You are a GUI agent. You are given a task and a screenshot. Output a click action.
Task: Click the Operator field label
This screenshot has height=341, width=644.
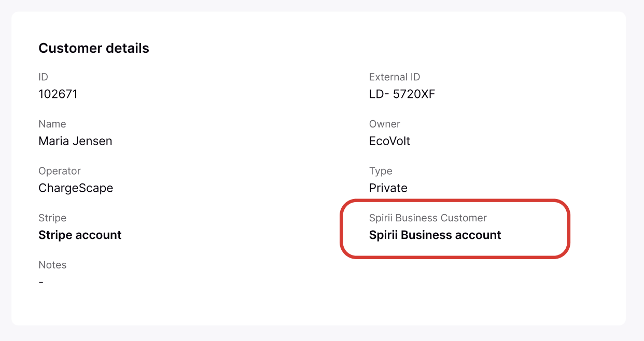click(x=60, y=171)
